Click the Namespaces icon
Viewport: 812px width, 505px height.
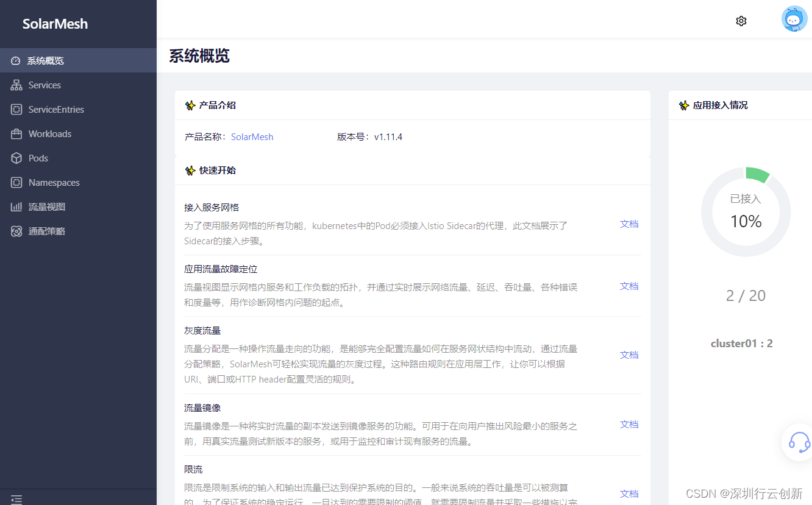point(16,182)
